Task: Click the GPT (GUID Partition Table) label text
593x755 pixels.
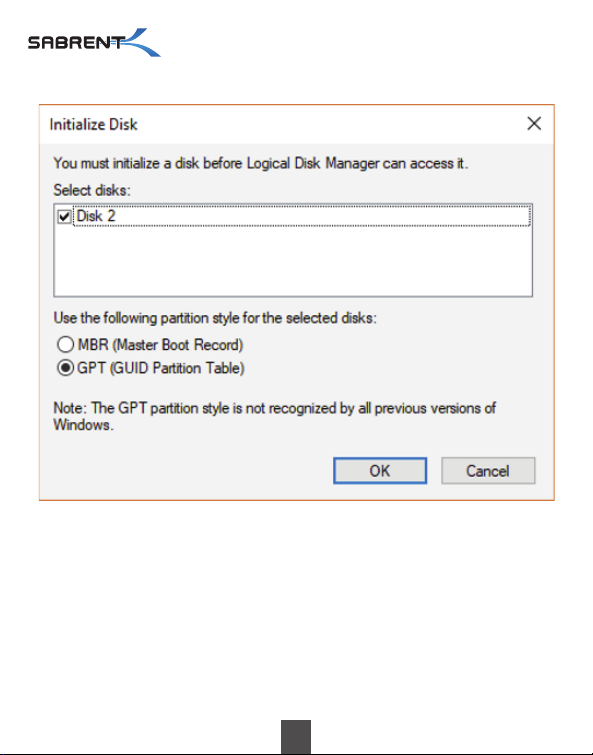Action: 161,368
